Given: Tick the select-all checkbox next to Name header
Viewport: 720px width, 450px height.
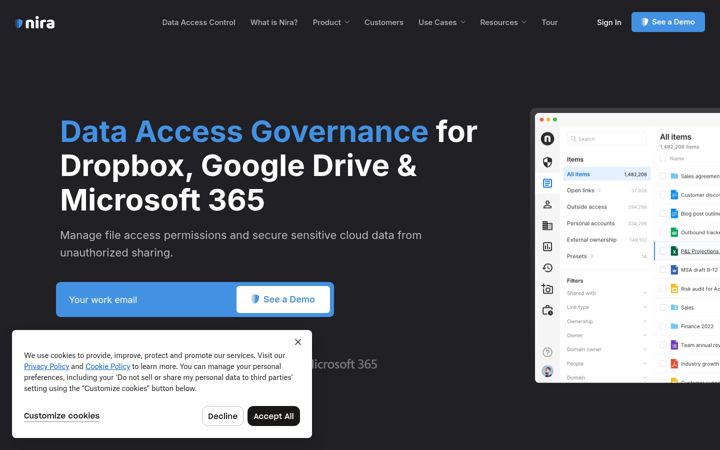Looking at the screenshot, I should pyautogui.click(x=663, y=158).
